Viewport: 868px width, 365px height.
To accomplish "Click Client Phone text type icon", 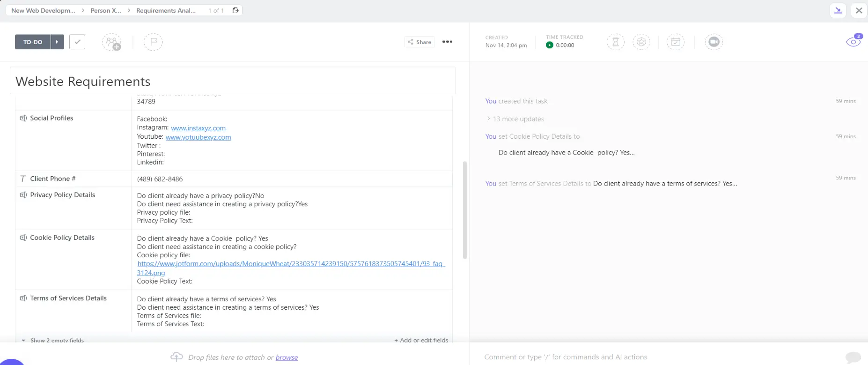I will tap(23, 179).
